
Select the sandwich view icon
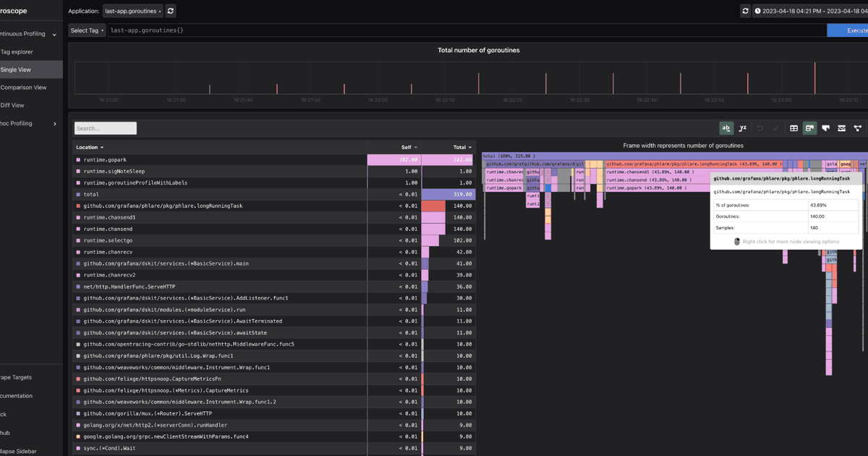click(x=841, y=128)
